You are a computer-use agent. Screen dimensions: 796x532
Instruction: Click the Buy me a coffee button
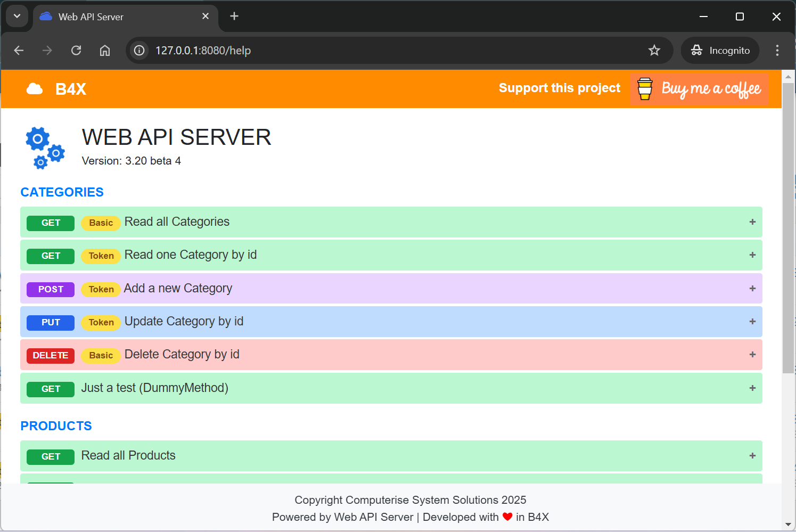coord(700,89)
